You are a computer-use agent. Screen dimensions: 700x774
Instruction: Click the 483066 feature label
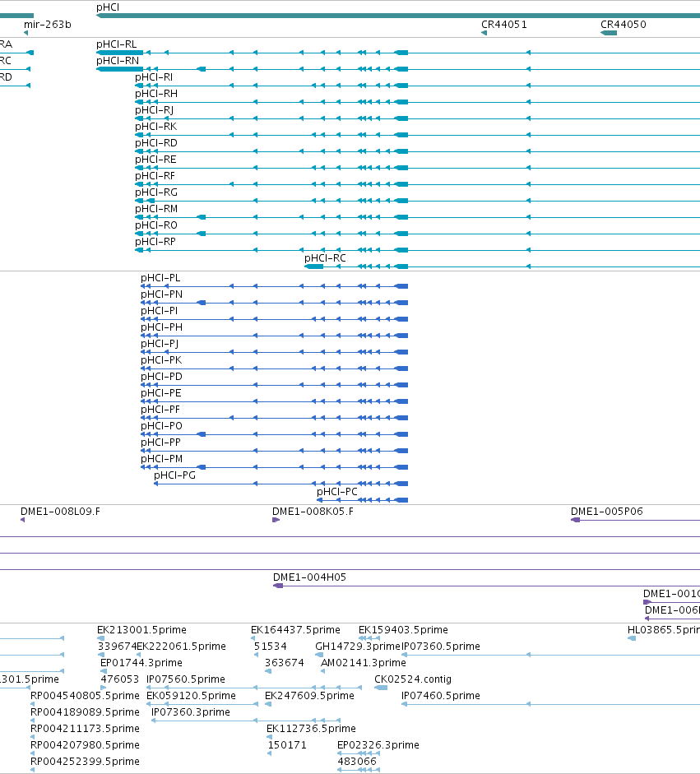pos(357,761)
